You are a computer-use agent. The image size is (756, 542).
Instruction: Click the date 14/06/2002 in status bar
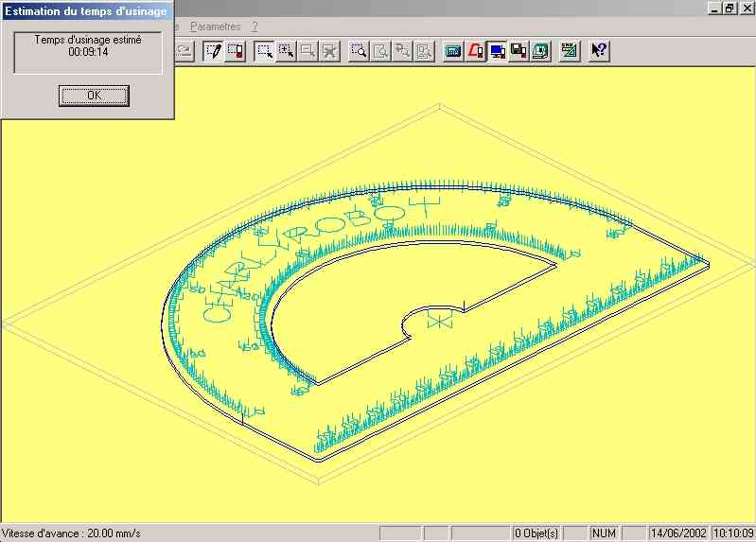(x=678, y=533)
